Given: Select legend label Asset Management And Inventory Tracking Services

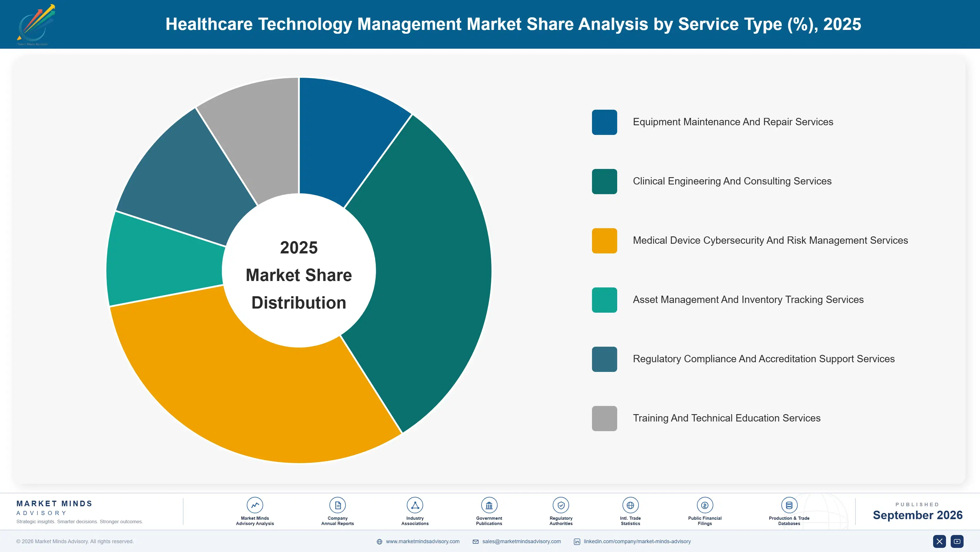Looking at the screenshot, I should (748, 299).
